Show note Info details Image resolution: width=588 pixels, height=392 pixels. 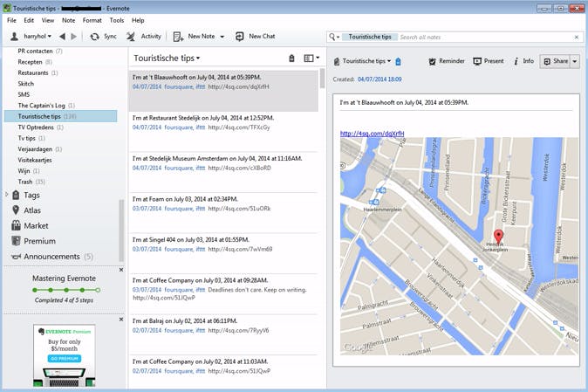(x=516, y=61)
